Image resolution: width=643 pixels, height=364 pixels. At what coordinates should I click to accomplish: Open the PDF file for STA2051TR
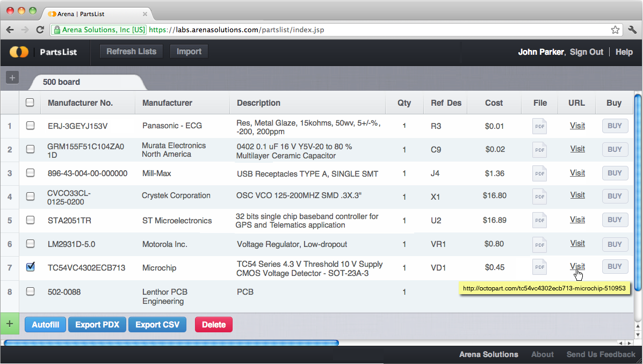[x=540, y=220]
